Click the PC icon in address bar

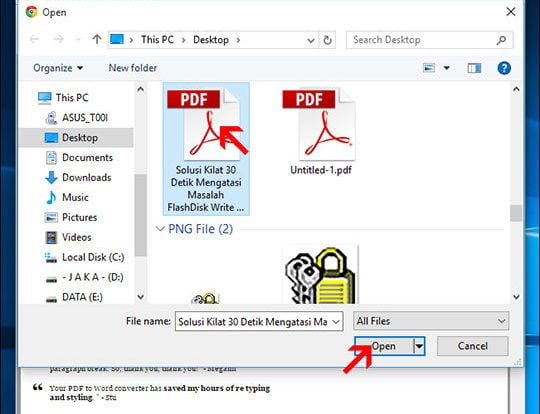point(117,40)
